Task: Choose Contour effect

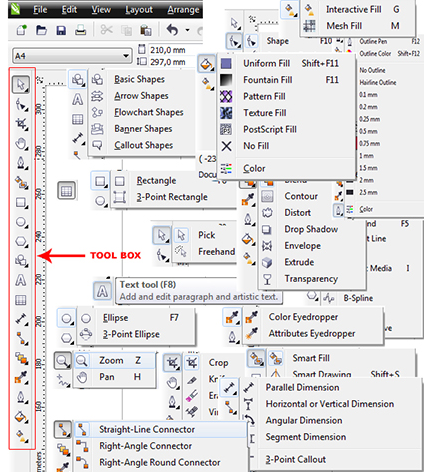Action: point(301,196)
